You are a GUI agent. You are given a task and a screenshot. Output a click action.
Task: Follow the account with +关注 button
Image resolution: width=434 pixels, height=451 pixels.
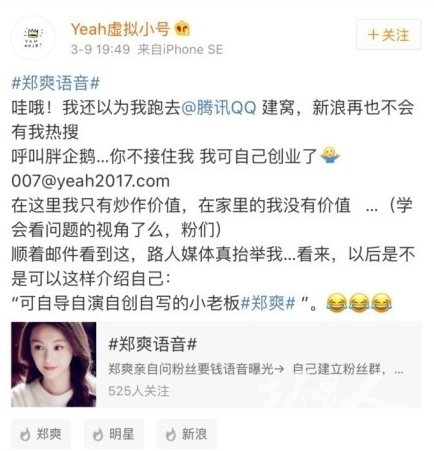point(388,35)
